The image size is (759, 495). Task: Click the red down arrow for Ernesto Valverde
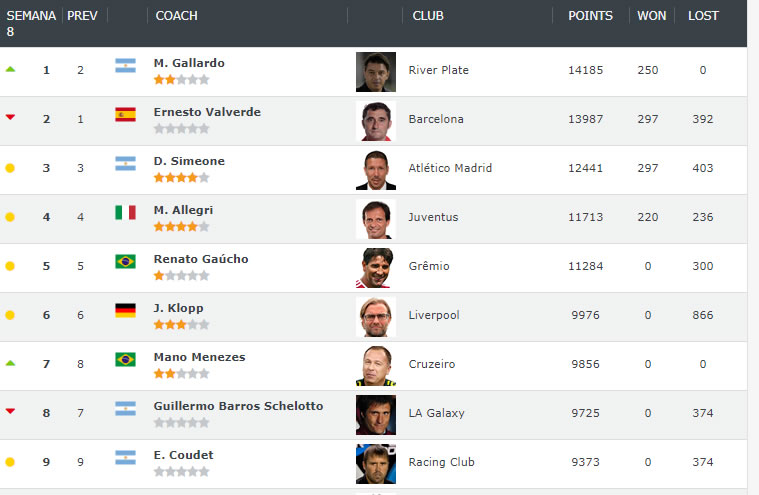(10, 117)
